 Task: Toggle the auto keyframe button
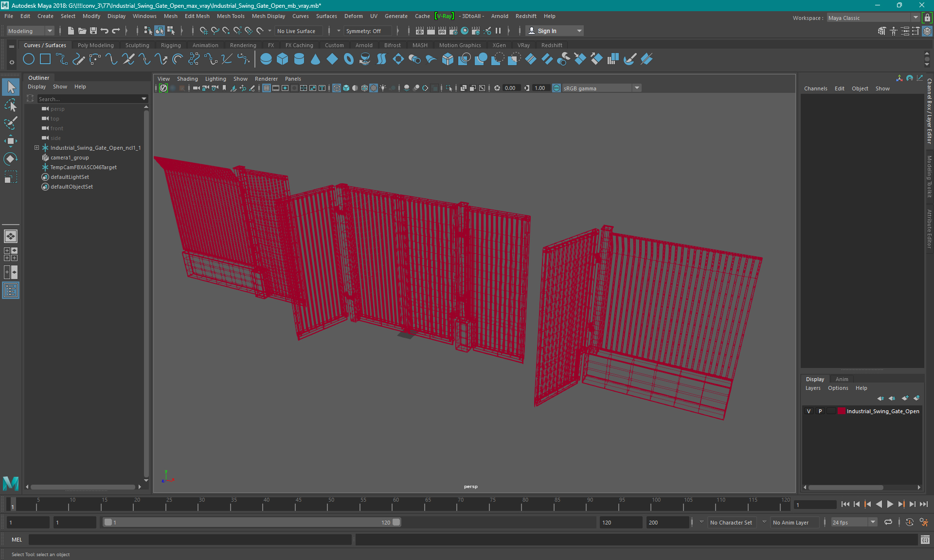tap(909, 522)
